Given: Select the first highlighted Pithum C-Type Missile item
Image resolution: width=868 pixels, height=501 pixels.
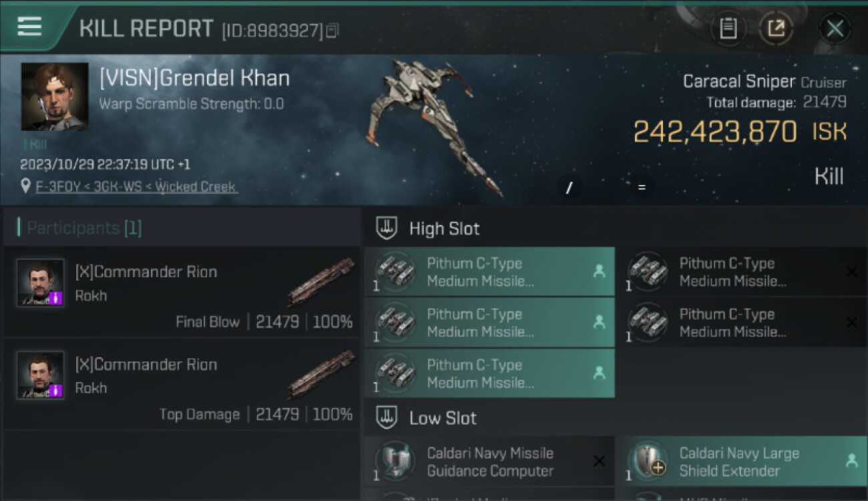Looking at the screenshot, I should [489, 272].
